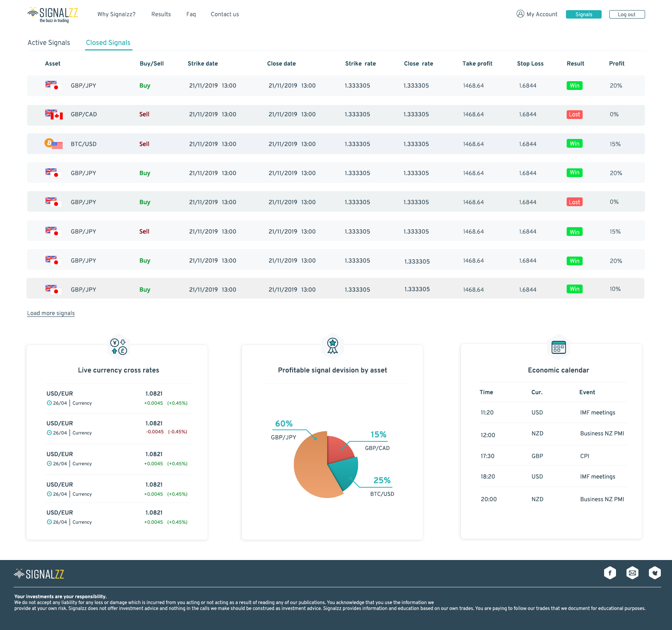Viewport: 672px width, 630px height.
Task: Open the Why Signalzz? menu item
Action: (x=116, y=14)
